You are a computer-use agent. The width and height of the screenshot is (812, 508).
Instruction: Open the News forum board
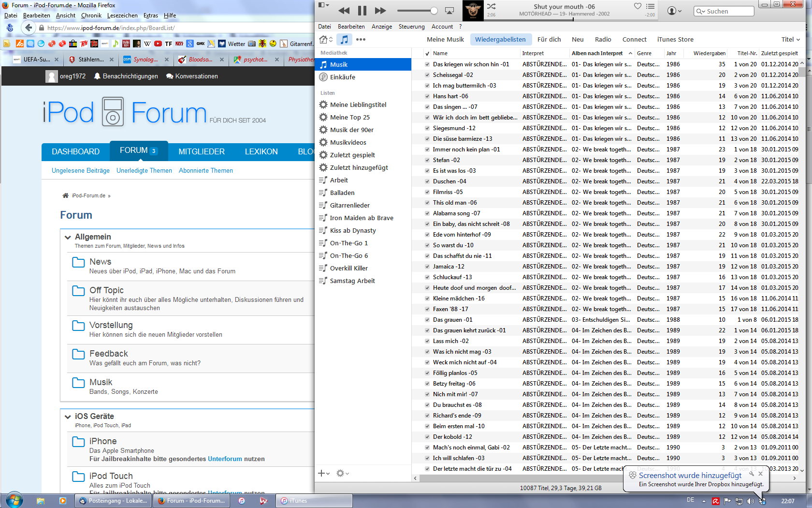point(100,262)
